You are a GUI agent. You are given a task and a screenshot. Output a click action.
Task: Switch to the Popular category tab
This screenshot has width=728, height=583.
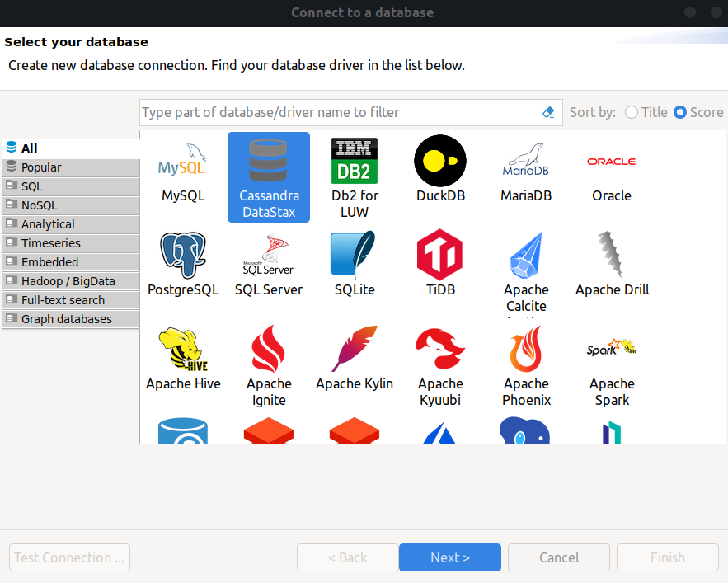41,167
